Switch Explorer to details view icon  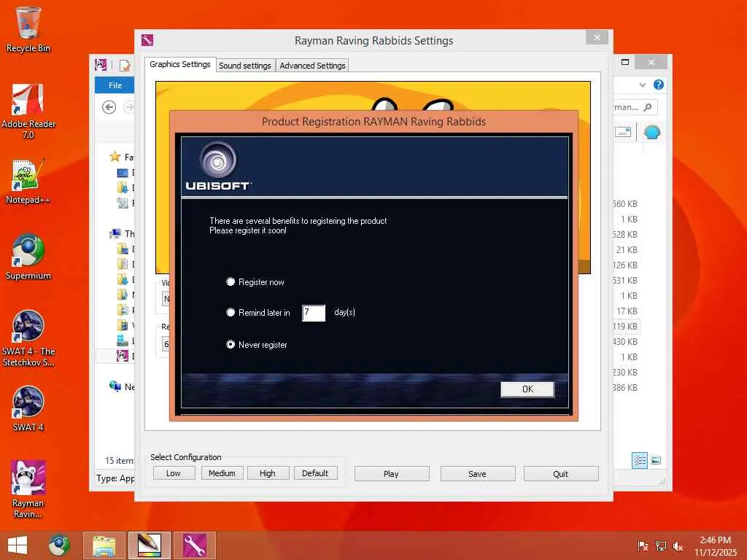tap(640, 460)
